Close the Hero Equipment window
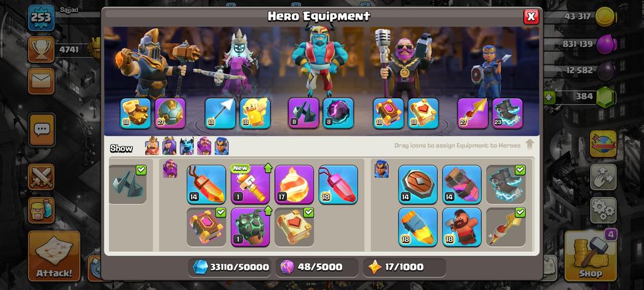 coord(531,16)
